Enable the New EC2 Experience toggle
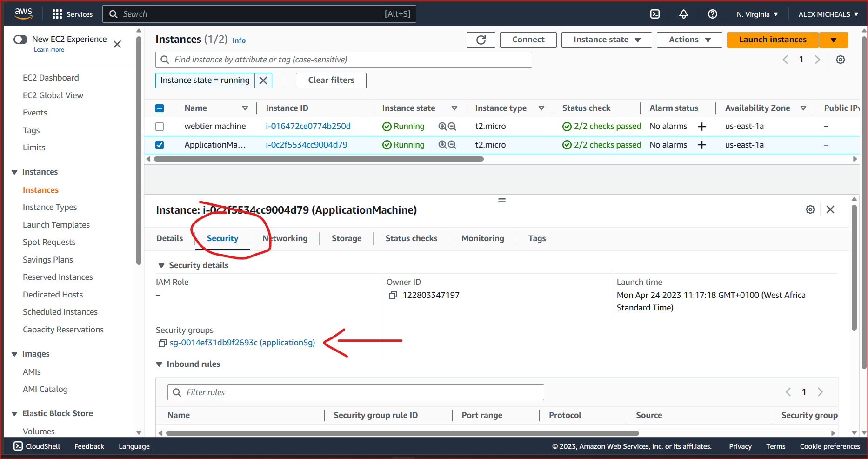Image resolution: width=868 pixels, height=459 pixels. pos(20,40)
